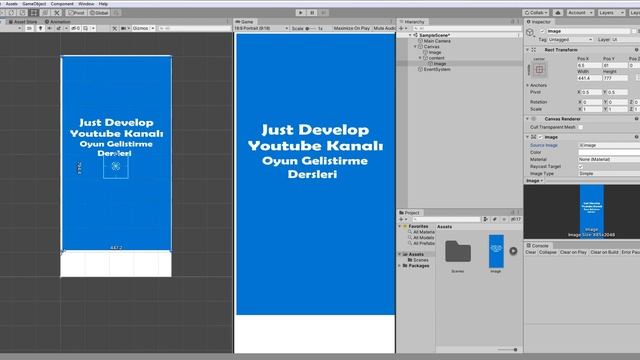
Task: Switch to the Asset Store tab
Action: click(x=23, y=22)
